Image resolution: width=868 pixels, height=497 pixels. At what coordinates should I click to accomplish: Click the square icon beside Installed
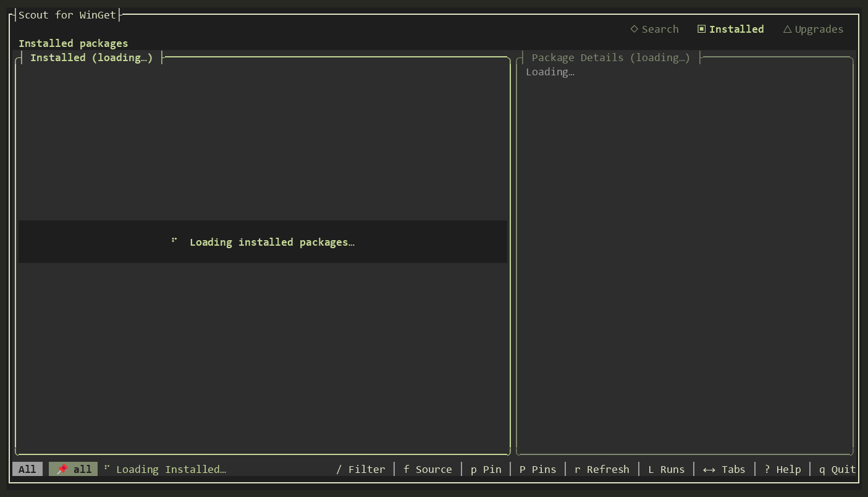[x=701, y=29]
